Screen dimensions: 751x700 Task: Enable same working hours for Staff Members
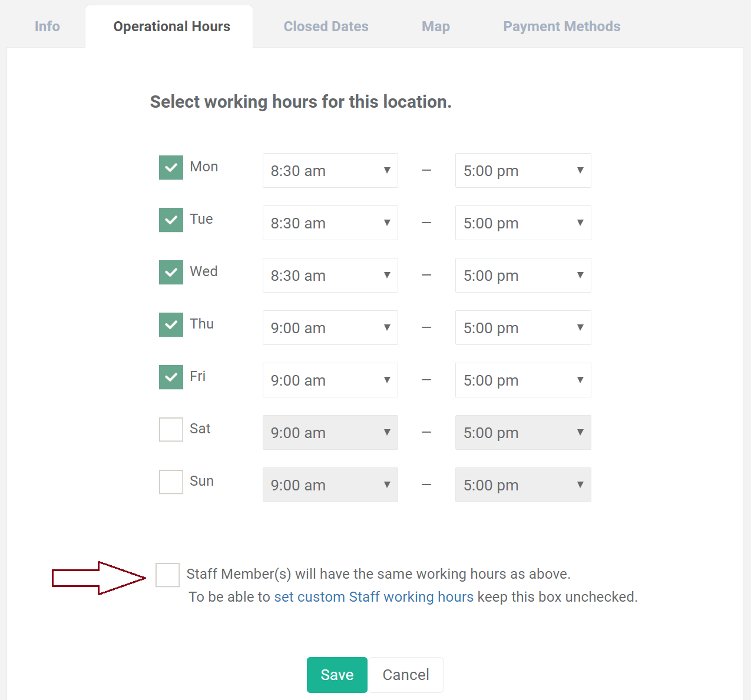[167, 575]
